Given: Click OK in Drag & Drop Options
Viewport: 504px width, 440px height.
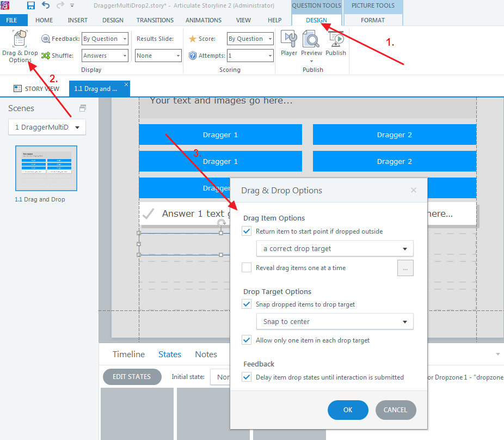Looking at the screenshot, I should coord(348,410).
